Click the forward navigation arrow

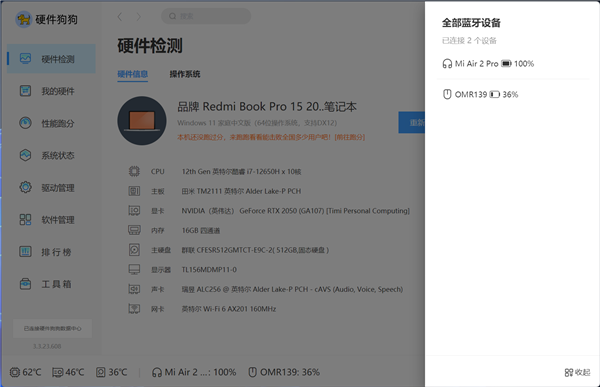tap(139, 16)
